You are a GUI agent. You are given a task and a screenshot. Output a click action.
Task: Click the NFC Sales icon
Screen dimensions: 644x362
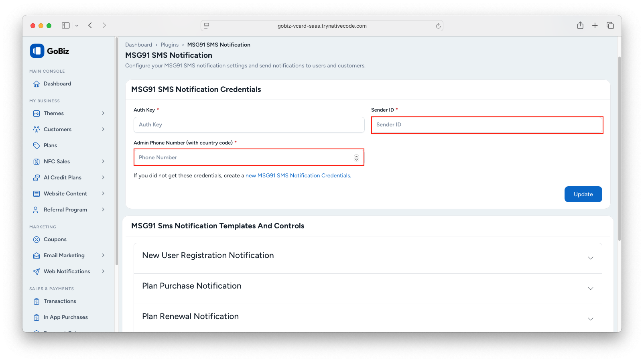[x=37, y=162]
